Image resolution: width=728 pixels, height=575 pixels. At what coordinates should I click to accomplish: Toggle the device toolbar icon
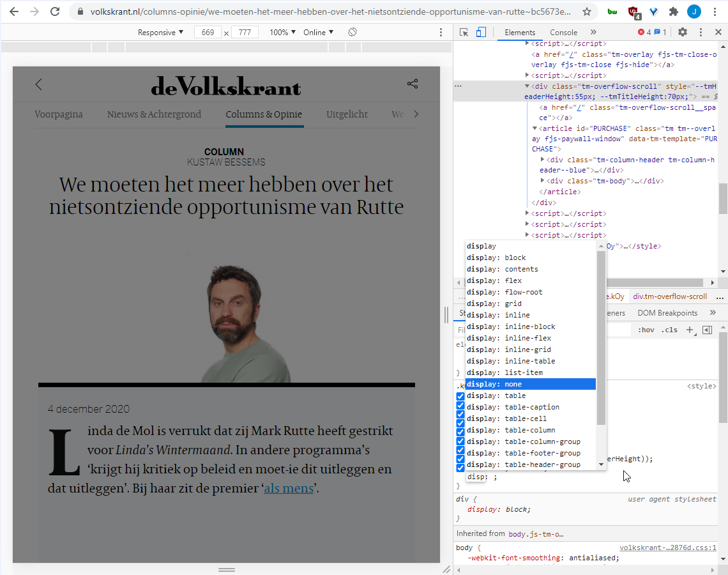pos(481,32)
